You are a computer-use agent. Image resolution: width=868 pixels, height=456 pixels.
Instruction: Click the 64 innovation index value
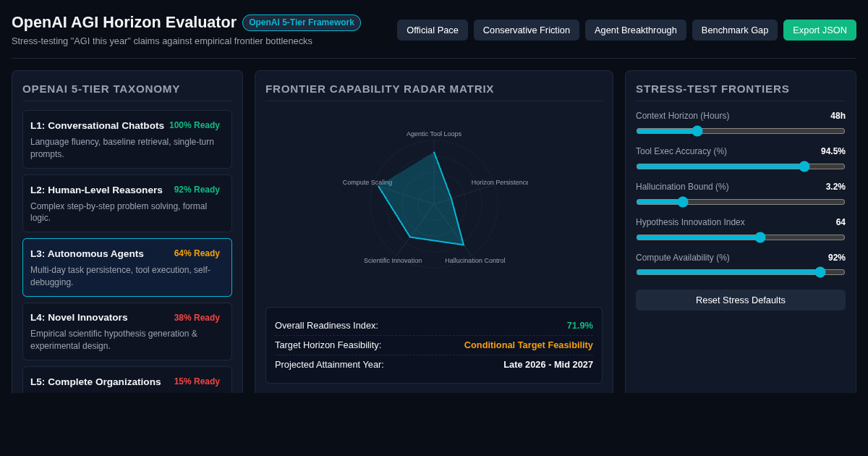[841, 222]
